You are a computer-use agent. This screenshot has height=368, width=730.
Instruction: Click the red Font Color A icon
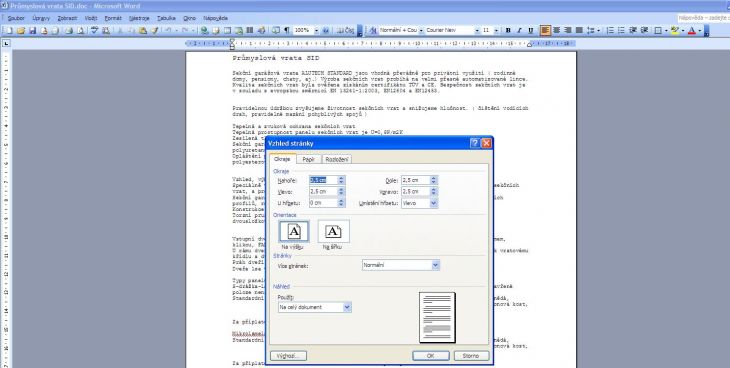(x=692, y=31)
